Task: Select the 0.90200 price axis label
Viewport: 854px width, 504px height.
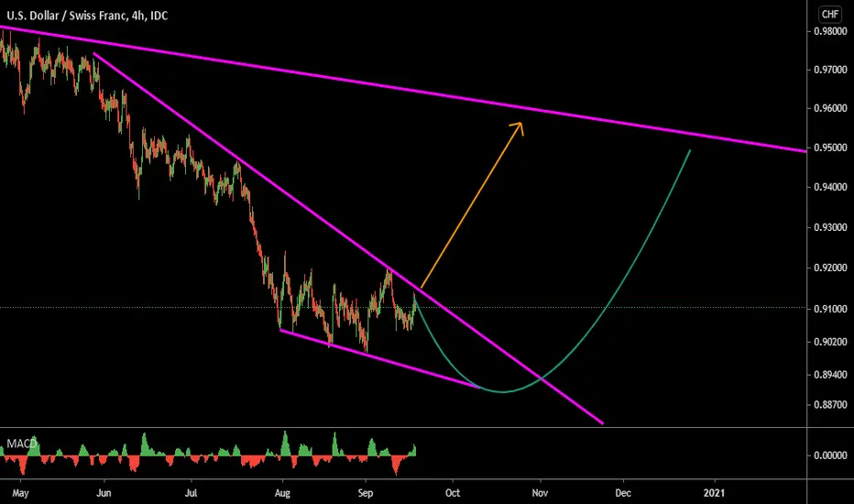Action: 830,342
